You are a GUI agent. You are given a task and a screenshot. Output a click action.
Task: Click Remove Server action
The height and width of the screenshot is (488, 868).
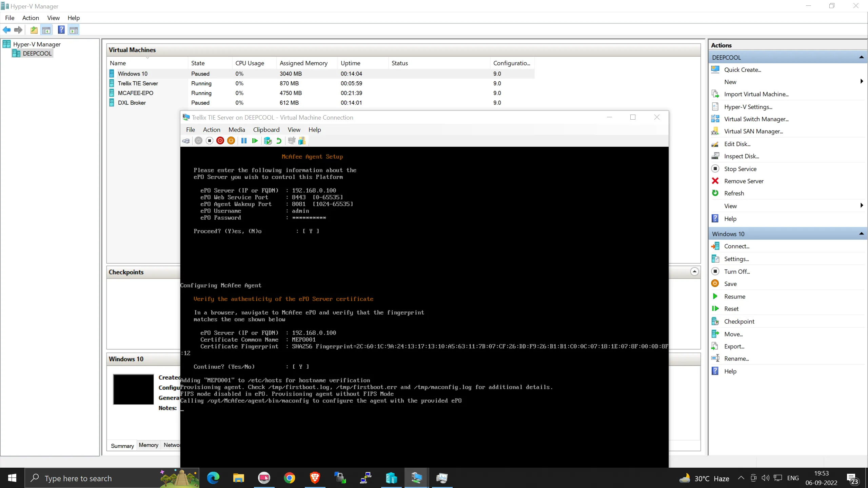(x=744, y=181)
